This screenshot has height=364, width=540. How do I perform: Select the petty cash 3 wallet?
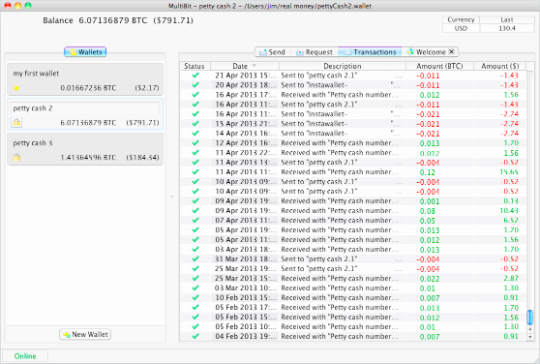pyautogui.click(x=85, y=149)
